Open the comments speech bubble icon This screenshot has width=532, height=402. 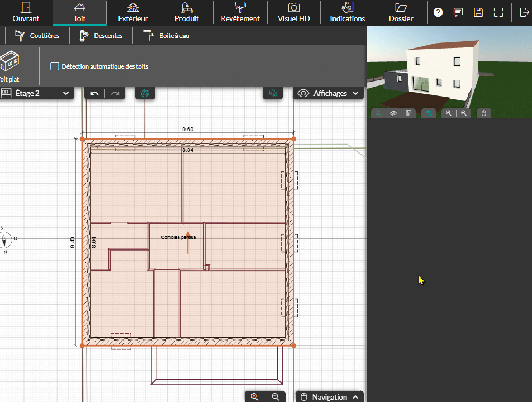click(x=458, y=12)
